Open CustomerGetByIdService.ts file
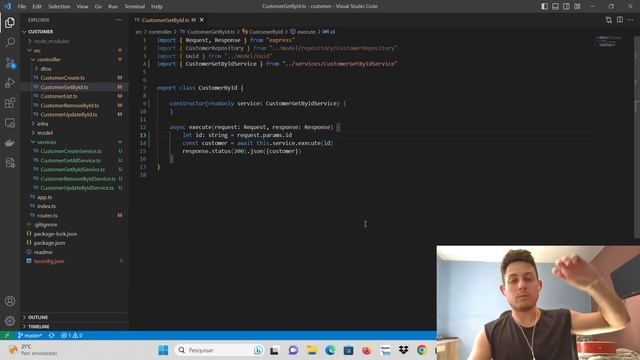Viewport: 640px width, 360px height. coord(73,169)
